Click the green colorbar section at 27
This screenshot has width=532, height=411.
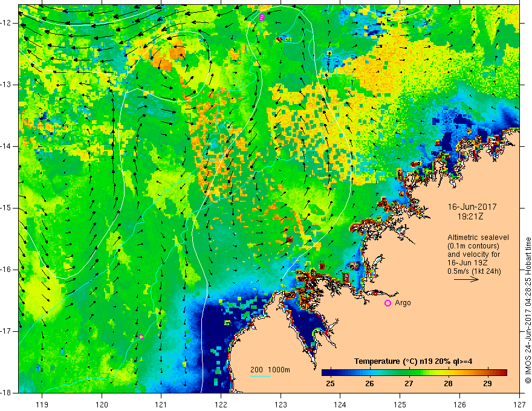409,373
